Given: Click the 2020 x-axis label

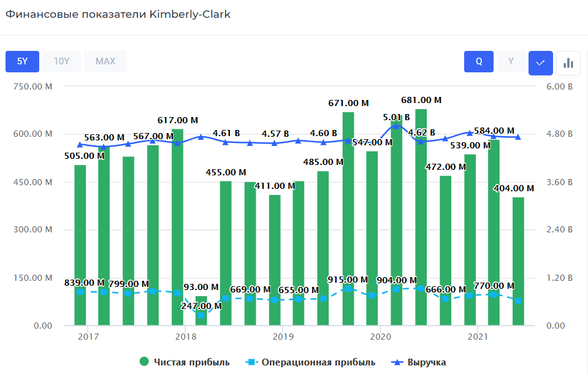Looking at the screenshot, I should click(x=381, y=337).
